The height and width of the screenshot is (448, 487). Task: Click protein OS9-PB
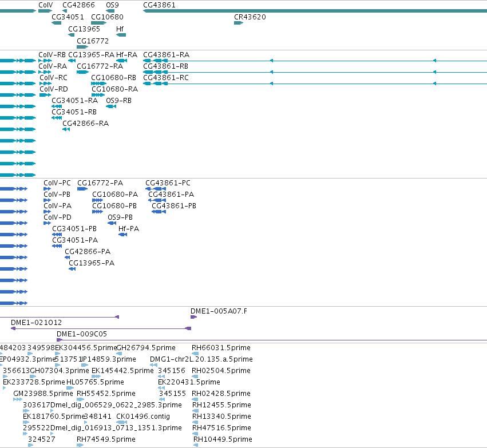pos(112,223)
